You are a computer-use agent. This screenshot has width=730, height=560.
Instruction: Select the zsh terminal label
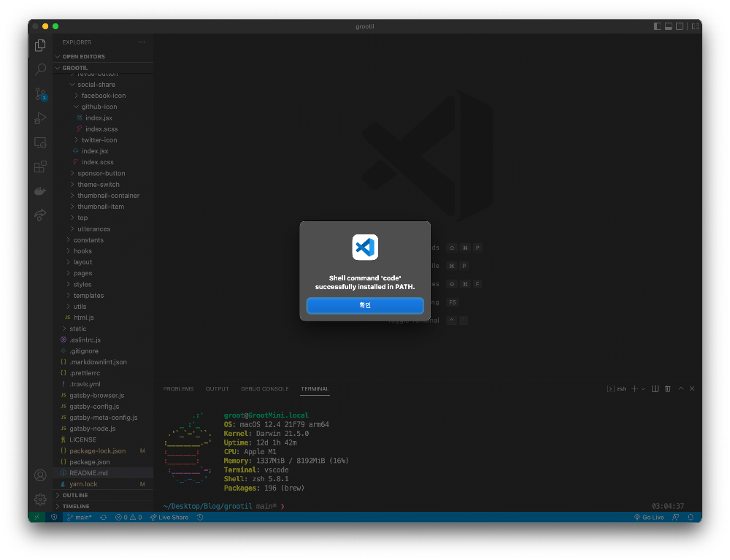[x=616, y=388]
